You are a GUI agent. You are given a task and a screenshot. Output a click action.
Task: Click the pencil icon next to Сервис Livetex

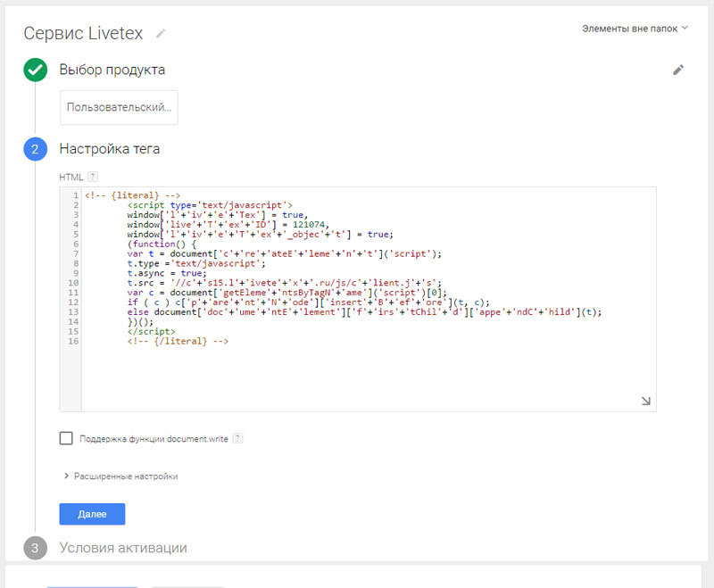(x=161, y=33)
